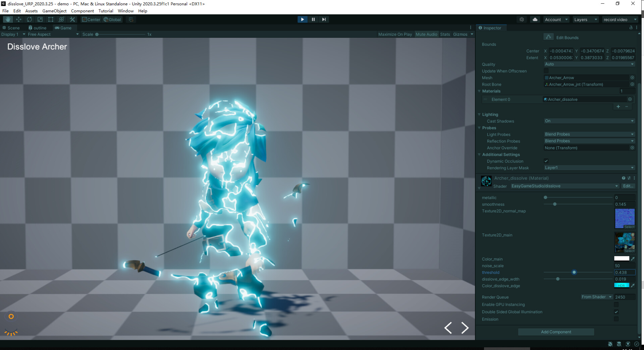The height and width of the screenshot is (350, 644).
Task: Open the Render Queue dropdown
Action: pos(596,297)
